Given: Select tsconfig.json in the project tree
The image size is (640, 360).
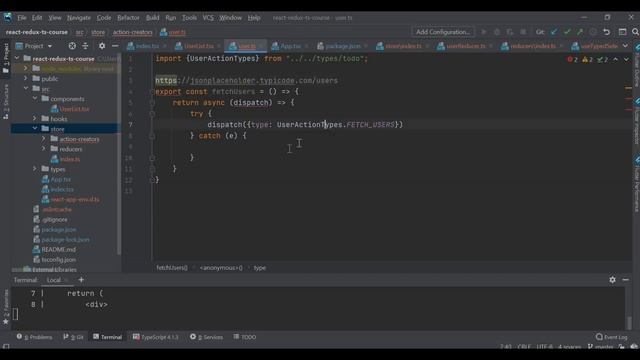Looking at the screenshot, I should [58, 259].
